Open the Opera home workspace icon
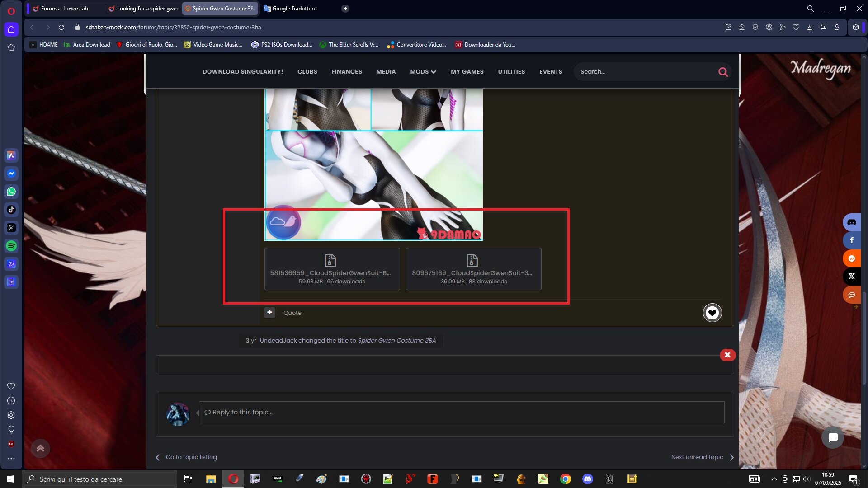Viewport: 868px width, 488px height. coord(11,29)
